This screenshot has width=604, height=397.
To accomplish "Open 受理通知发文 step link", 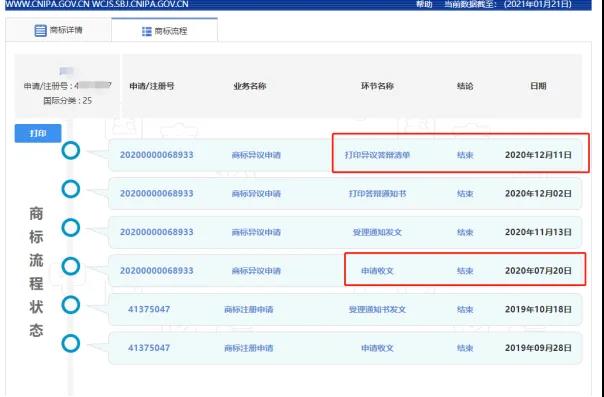I will 377,232.
